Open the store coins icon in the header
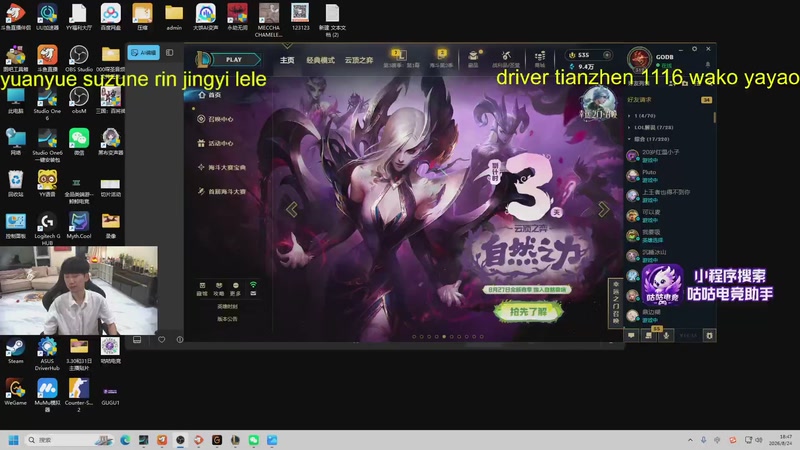This screenshot has height=450, width=800. pyautogui.click(x=540, y=58)
